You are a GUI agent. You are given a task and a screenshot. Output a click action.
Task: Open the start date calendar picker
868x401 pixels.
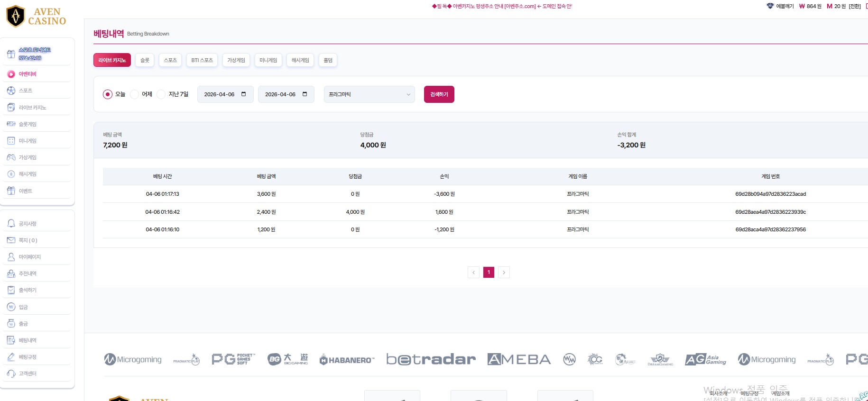[x=244, y=94]
